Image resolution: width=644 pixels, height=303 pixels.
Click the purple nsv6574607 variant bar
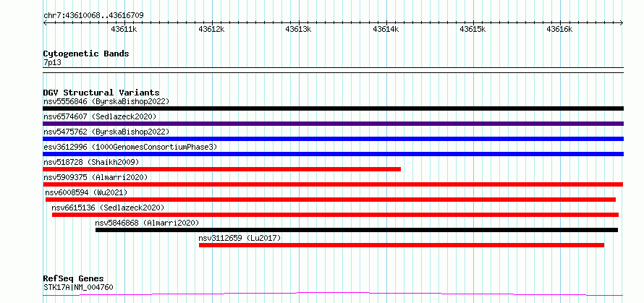(333, 124)
